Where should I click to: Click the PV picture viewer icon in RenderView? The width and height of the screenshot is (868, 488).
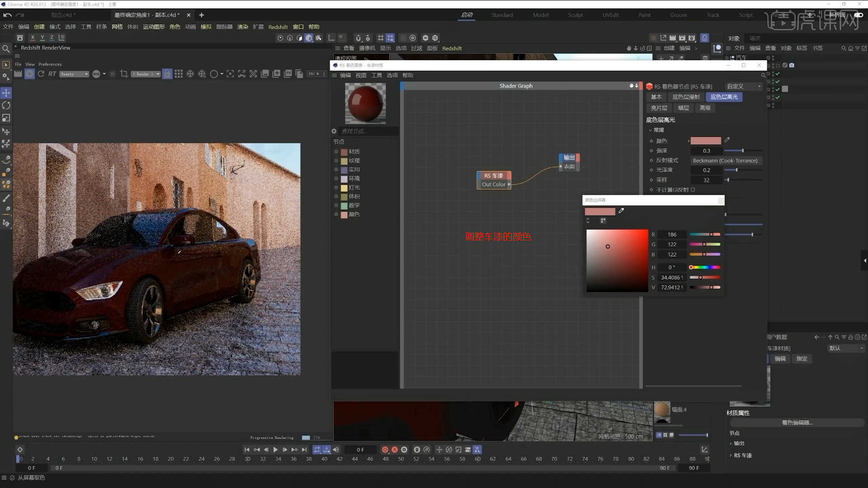288,74
